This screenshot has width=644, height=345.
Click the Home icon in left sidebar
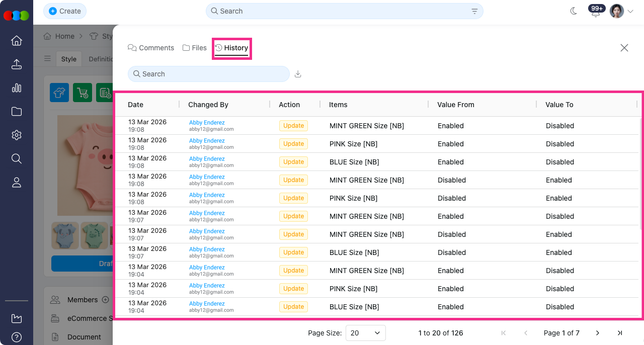point(17,41)
